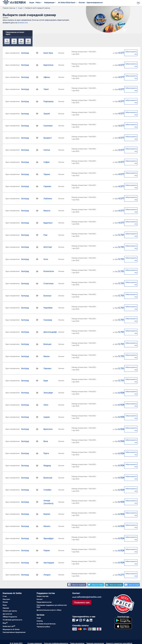
Task: Open the footer Pinterest social icon
Action: 84,620
